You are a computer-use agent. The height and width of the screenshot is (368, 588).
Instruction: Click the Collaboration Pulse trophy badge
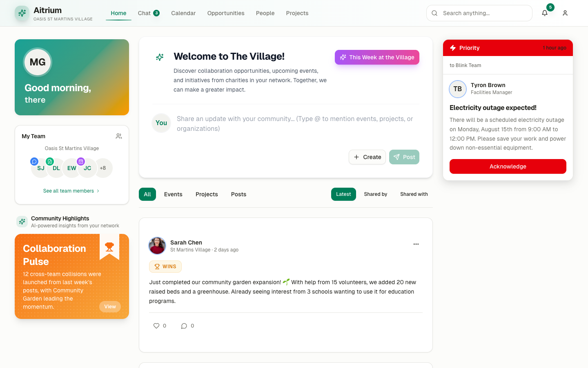109,247
